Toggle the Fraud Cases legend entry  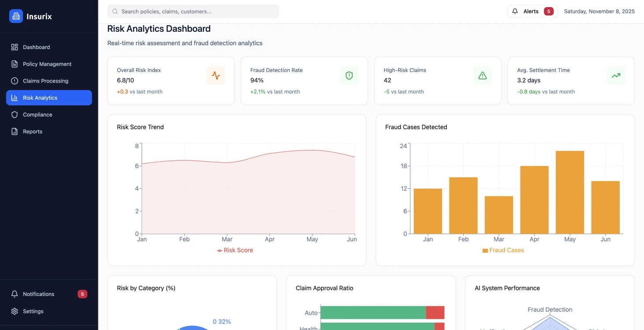pyautogui.click(x=503, y=250)
